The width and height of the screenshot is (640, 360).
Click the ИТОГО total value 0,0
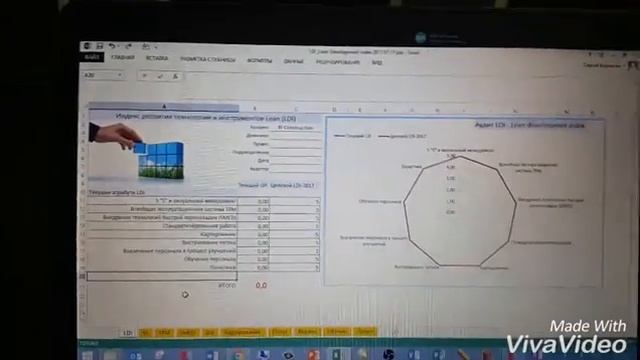pyautogui.click(x=261, y=285)
